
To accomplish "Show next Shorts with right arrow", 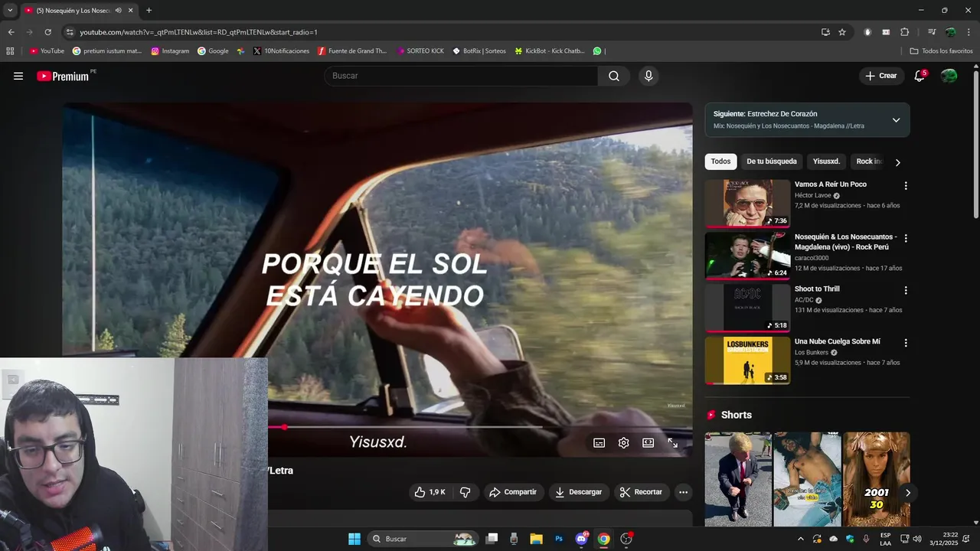I will click(x=908, y=493).
